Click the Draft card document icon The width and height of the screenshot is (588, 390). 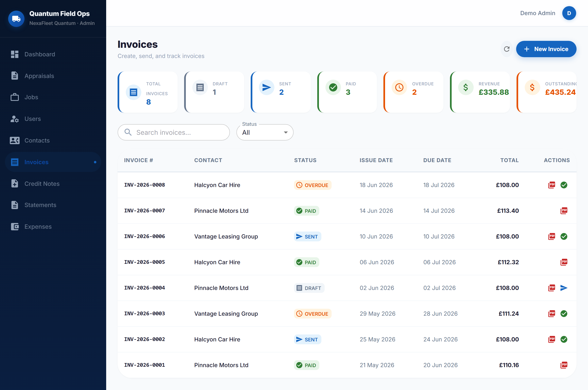(x=200, y=88)
